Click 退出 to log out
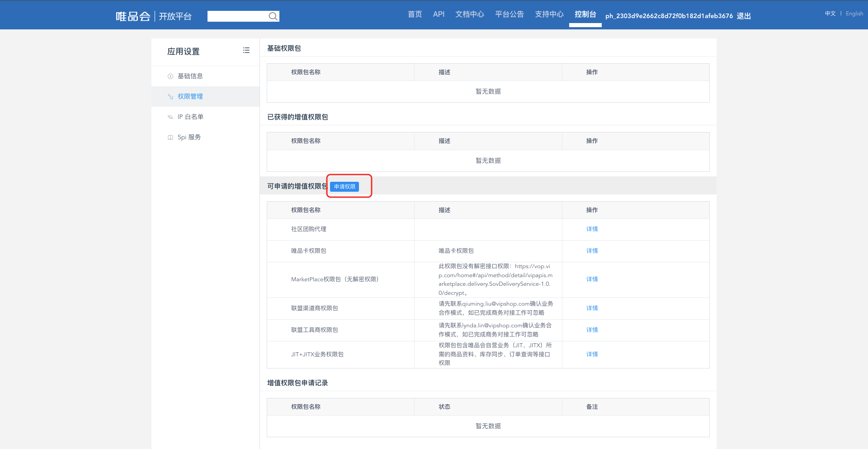Screen dimensions: 868x449 (x=744, y=16)
